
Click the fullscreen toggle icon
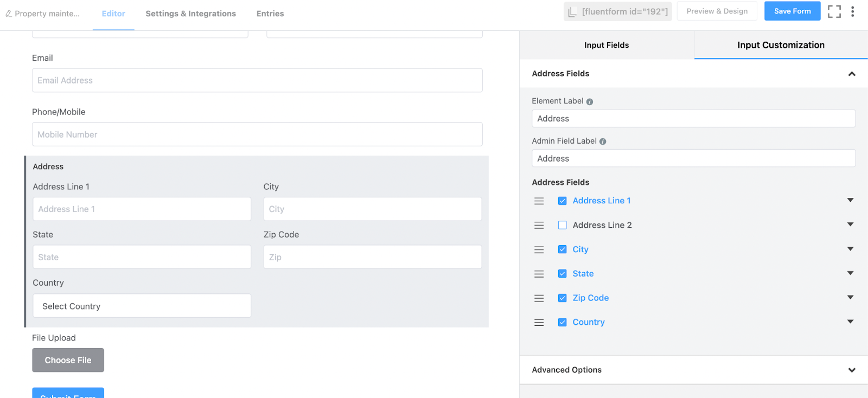click(x=834, y=11)
